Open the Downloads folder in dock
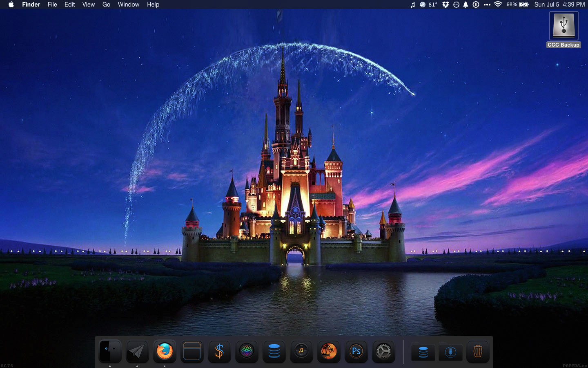Image resolution: width=588 pixels, height=368 pixels. [450, 352]
